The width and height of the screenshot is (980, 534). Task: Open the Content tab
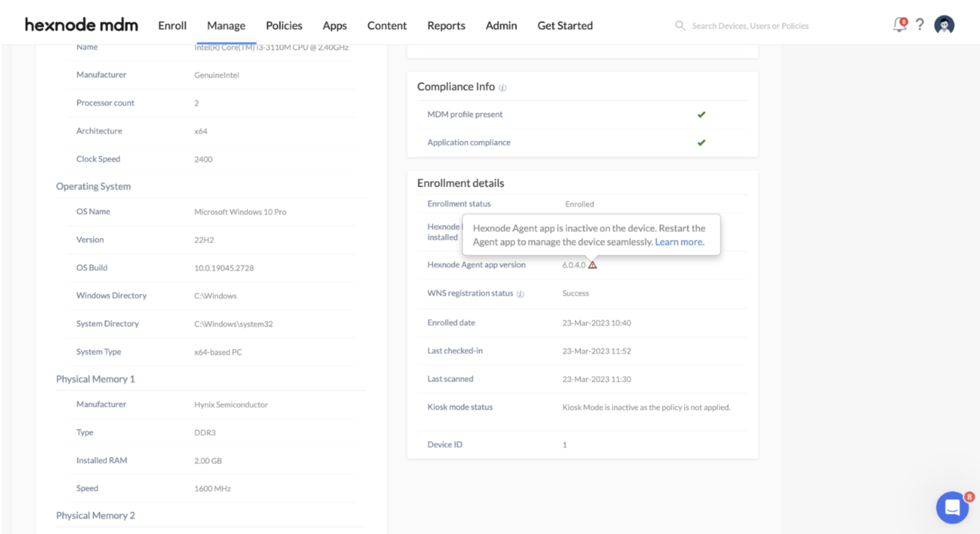point(387,25)
